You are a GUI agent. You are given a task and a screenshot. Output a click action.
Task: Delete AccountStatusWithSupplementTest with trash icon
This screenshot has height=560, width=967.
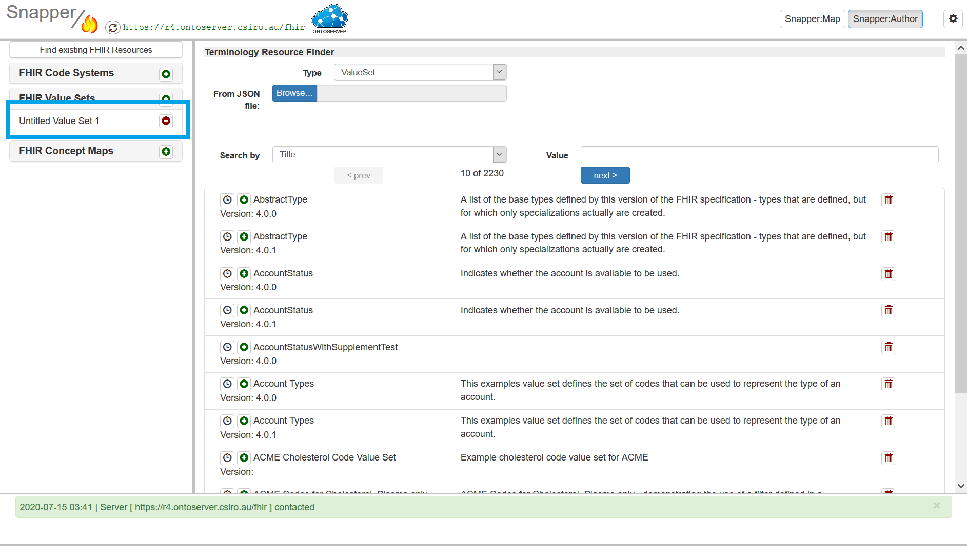[889, 347]
